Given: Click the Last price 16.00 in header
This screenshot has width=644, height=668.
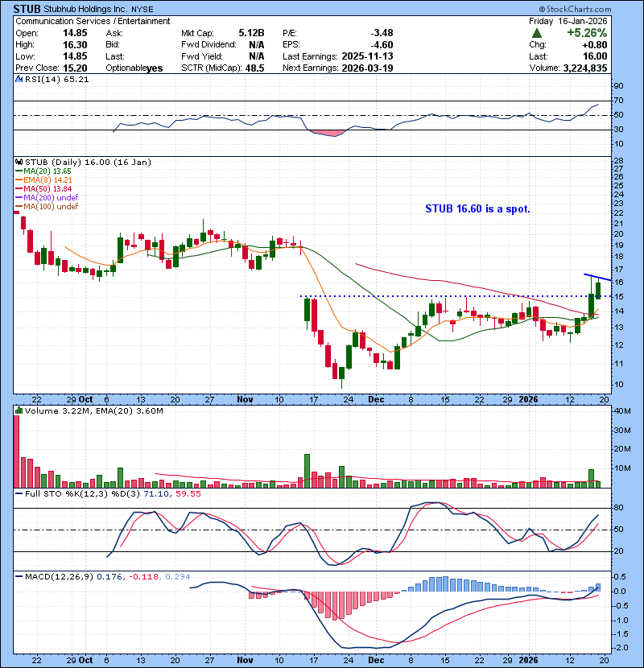Looking at the screenshot, I should click(595, 56).
